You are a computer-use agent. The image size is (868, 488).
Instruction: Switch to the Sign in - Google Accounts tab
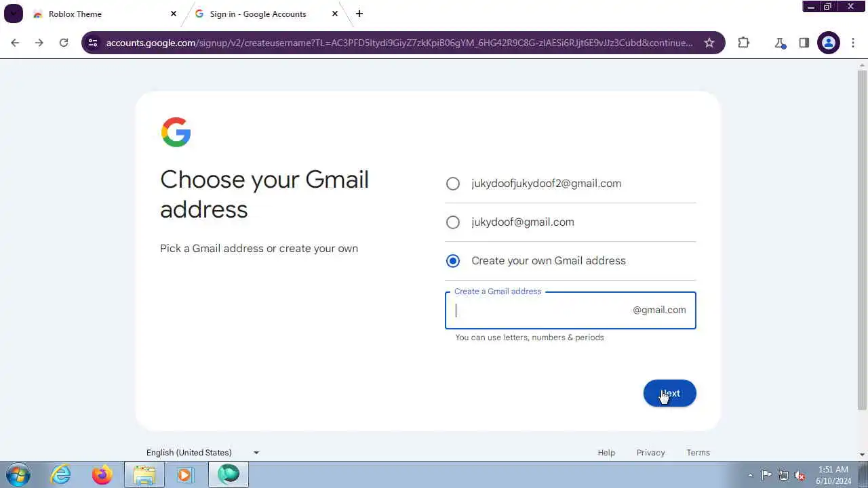tap(266, 14)
